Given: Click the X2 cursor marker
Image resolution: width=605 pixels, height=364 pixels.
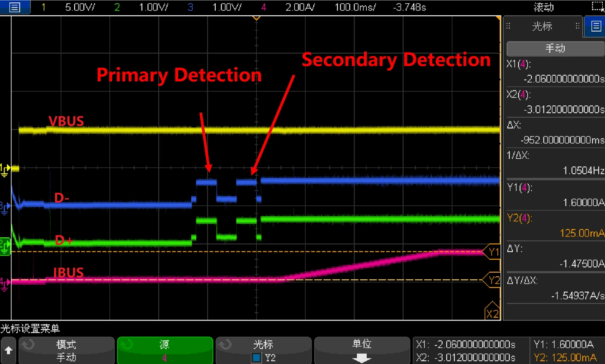Looking at the screenshot, I should click(492, 313).
